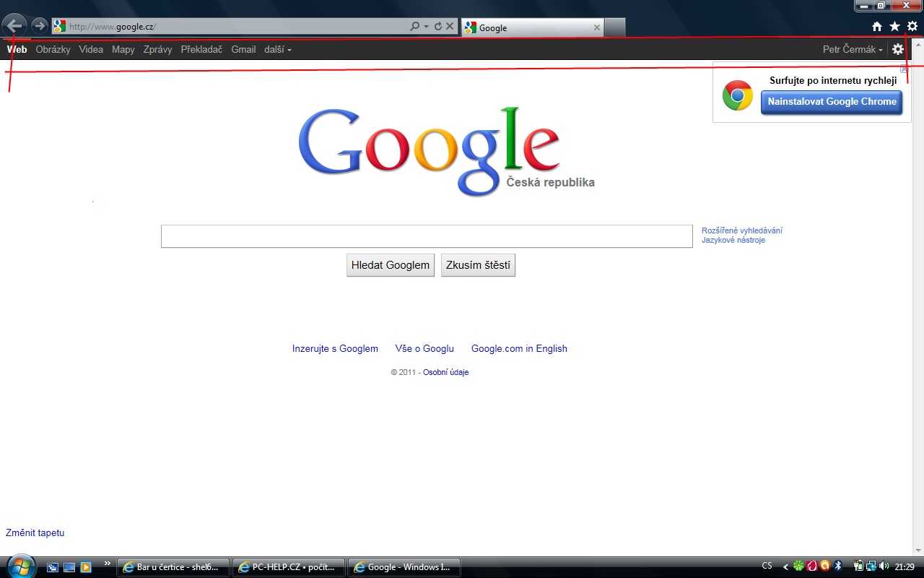This screenshot has height=578, width=924.
Task: Open Internet Explorer Tools gear icon
Action: click(912, 27)
